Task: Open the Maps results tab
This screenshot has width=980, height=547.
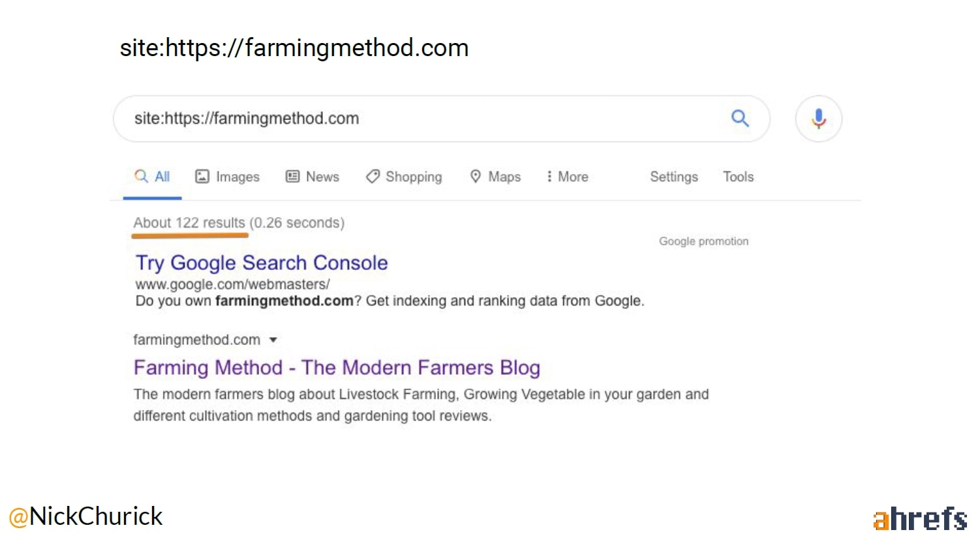Action: (504, 177)
